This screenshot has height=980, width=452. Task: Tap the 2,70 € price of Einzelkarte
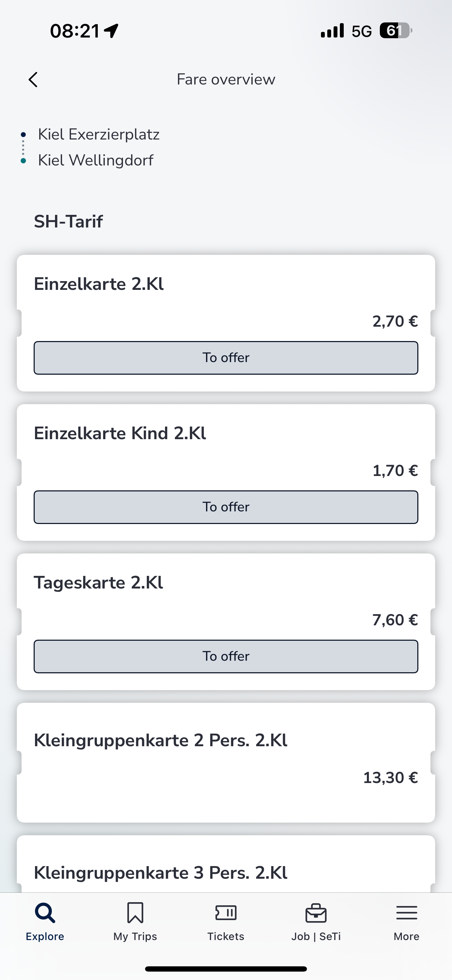pos(395,321)
